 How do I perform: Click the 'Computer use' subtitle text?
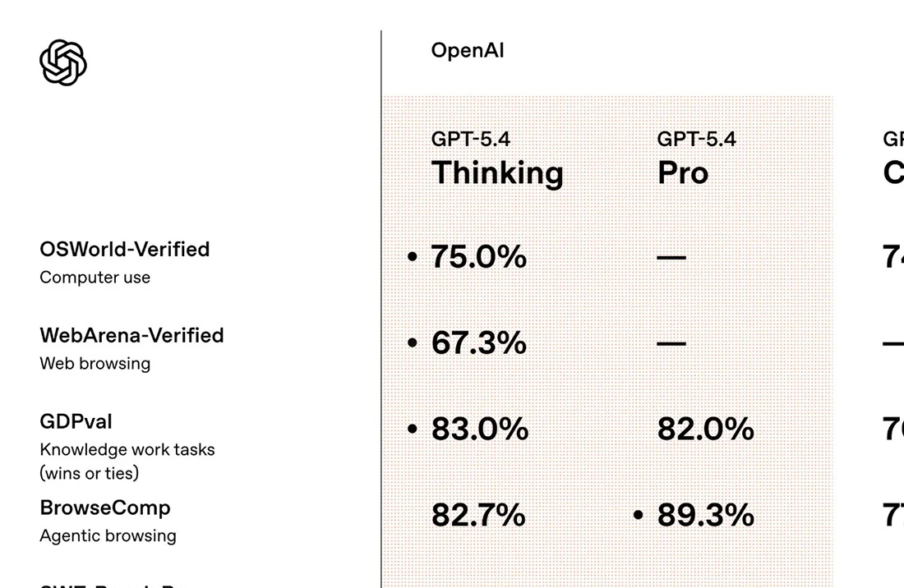tap(95, 278)
